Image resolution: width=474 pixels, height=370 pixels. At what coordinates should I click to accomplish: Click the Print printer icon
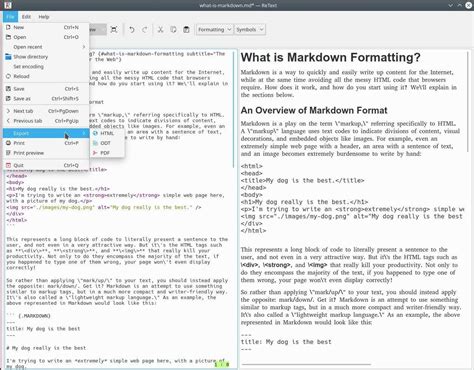tap(9, 143)
